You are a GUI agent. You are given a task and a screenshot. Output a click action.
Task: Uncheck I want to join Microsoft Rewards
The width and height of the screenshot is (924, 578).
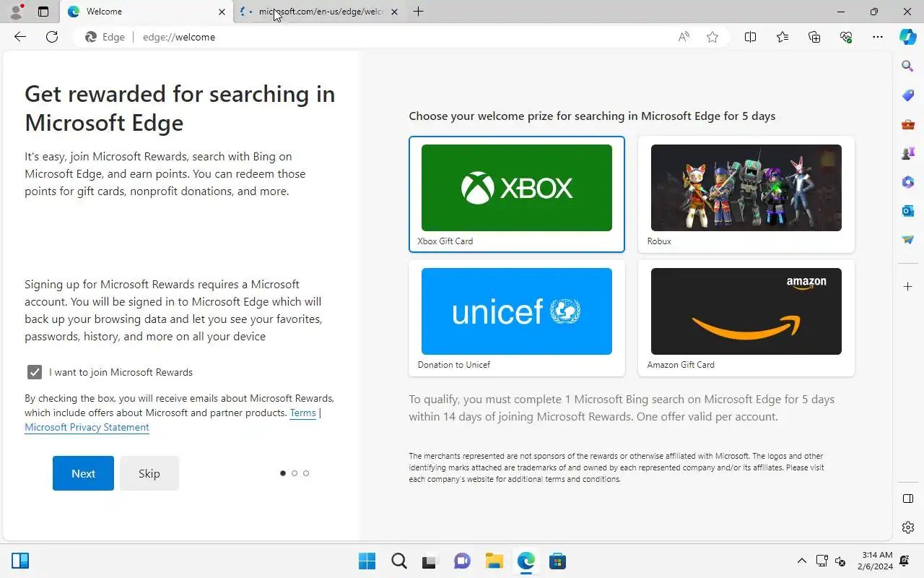[34, 372]
